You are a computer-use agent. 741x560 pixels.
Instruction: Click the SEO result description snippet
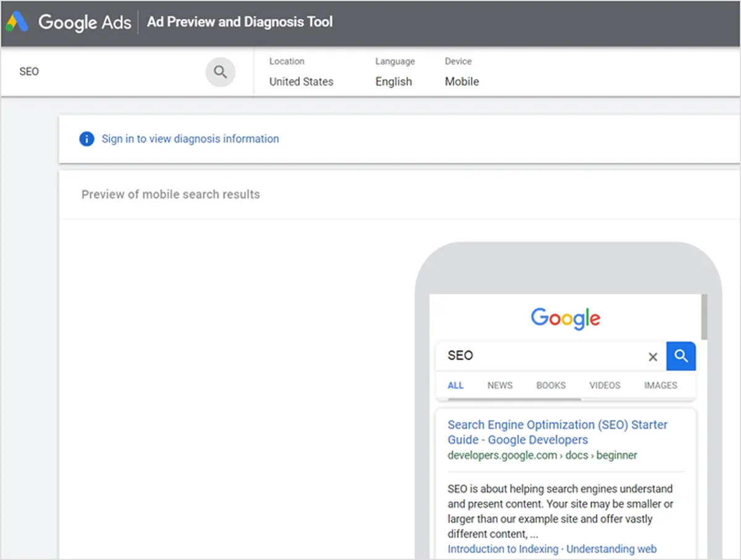tap(560, 511)
